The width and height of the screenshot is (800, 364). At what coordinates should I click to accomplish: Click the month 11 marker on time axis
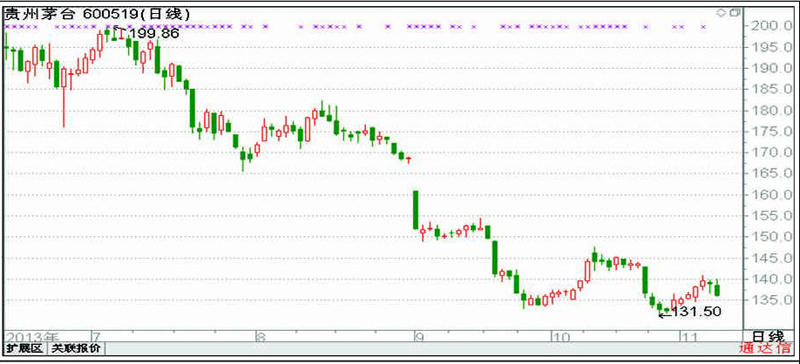click(x=689, y=337)
